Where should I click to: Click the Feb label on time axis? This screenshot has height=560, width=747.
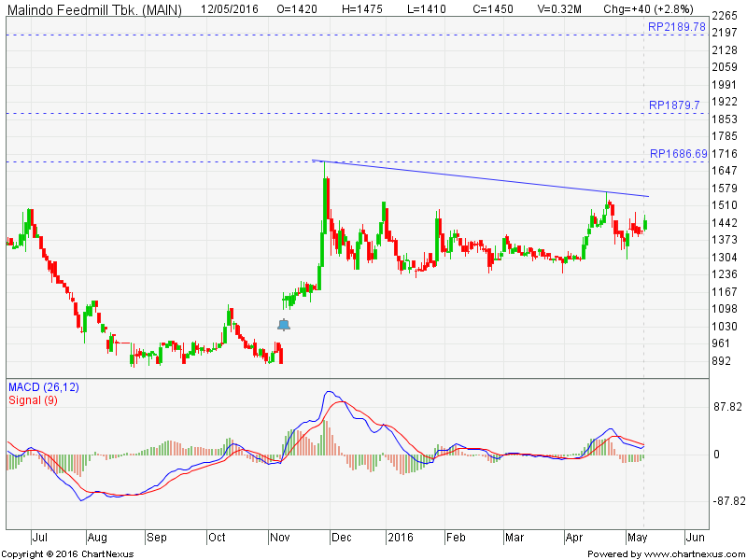tap(456, 538)
